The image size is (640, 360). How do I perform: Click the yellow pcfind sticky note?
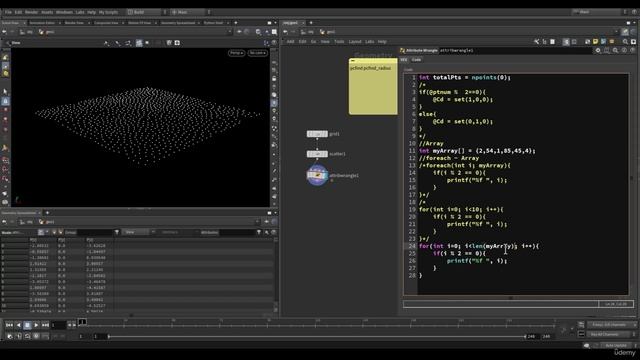(373, 87)
